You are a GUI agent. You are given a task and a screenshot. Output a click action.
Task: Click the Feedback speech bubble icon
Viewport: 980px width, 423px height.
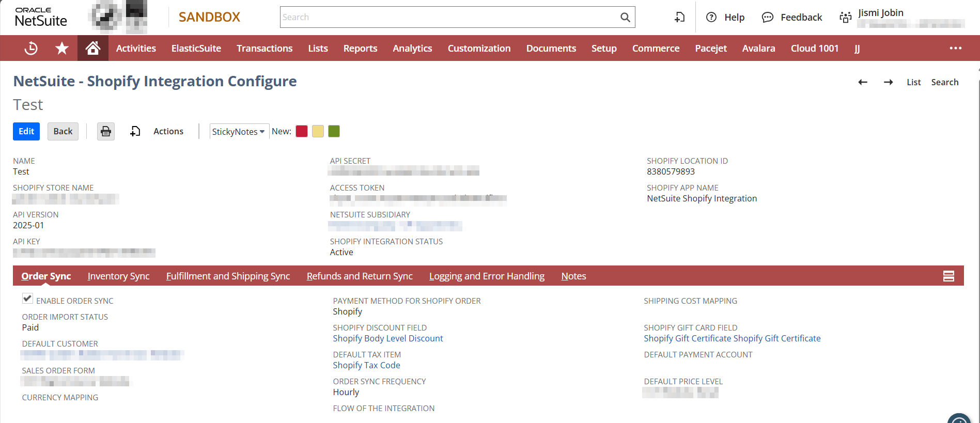(768, 17)
